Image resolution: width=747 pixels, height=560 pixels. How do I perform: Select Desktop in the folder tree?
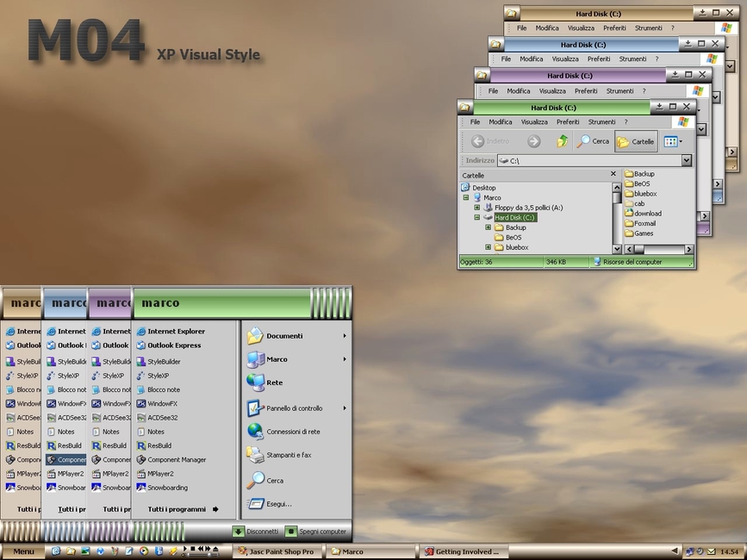(x=479, y=188)
